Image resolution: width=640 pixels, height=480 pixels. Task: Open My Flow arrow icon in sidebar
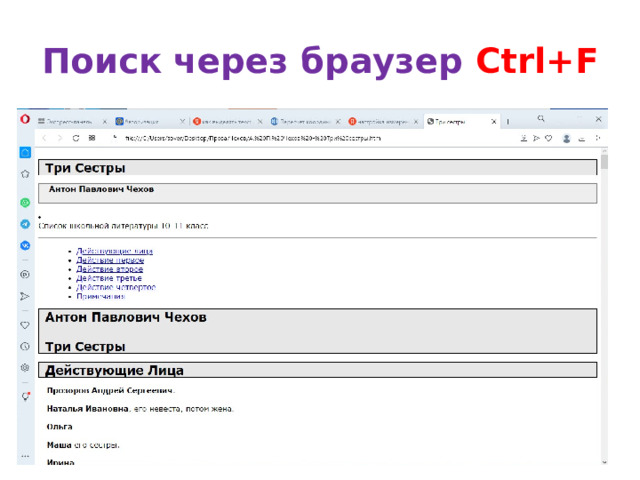coord(25,296)
